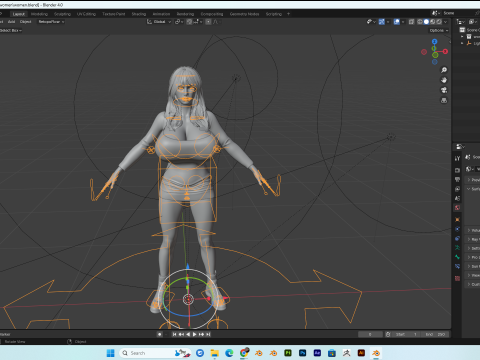
Task: Open After Effects from the taskbar
Action: tap(317, 353)
